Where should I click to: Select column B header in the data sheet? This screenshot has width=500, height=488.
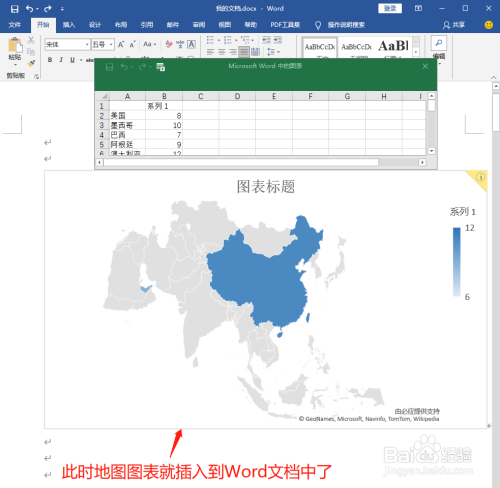tap(164, 97)
